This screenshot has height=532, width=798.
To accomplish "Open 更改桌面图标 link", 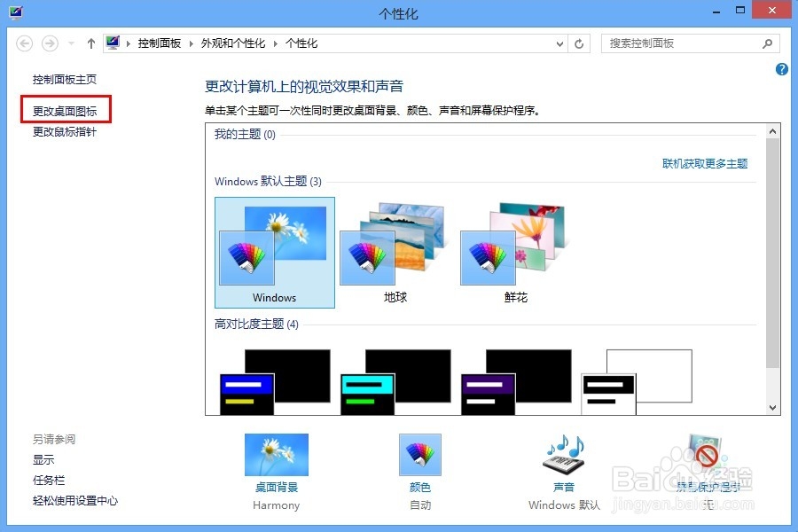I will pyautogui.click(x=65, y=111).
